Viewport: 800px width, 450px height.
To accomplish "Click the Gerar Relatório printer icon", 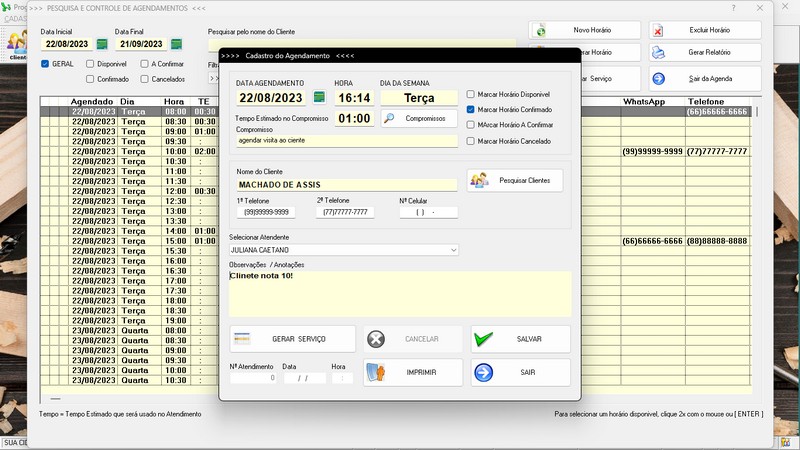I will 658,53.
